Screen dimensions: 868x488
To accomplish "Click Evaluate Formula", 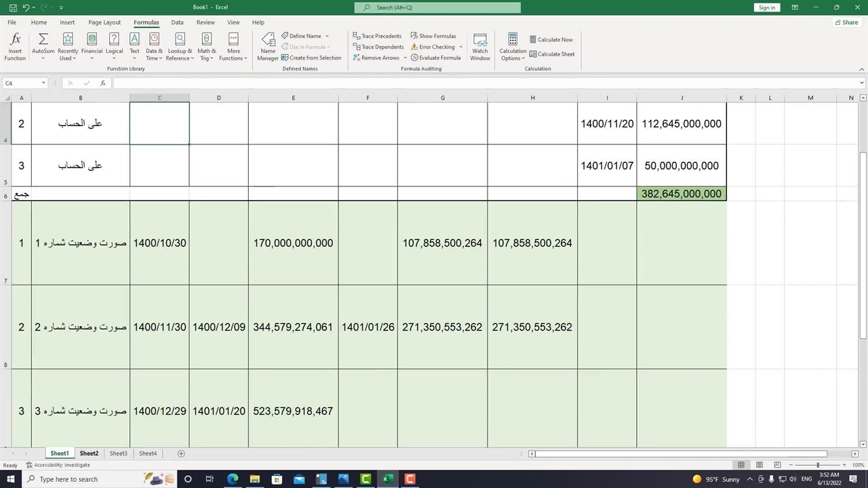I will [x=435, y=58].
